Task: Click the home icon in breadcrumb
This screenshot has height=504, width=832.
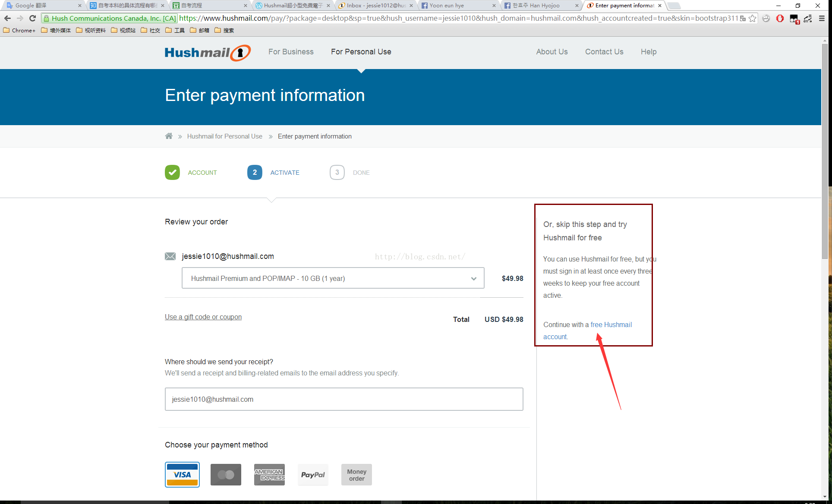Action: tap(169, 136)
